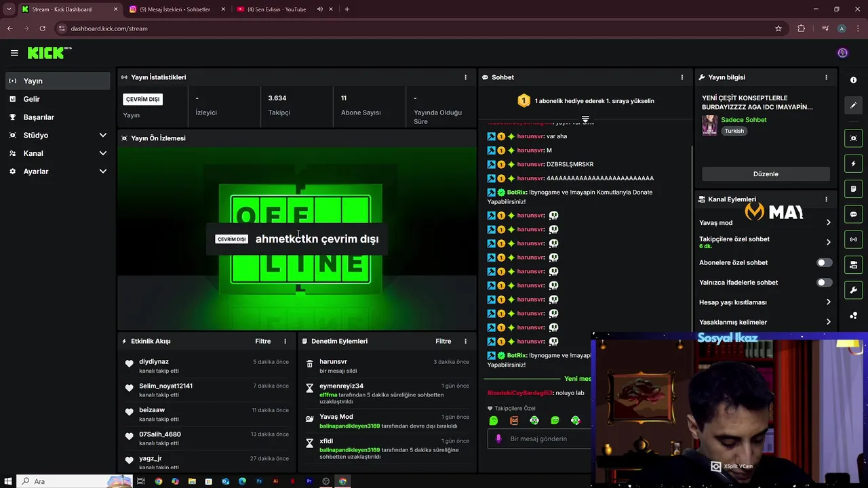
Task: Toggle the lightning bolt widget icon
Action: coord(853,163)
